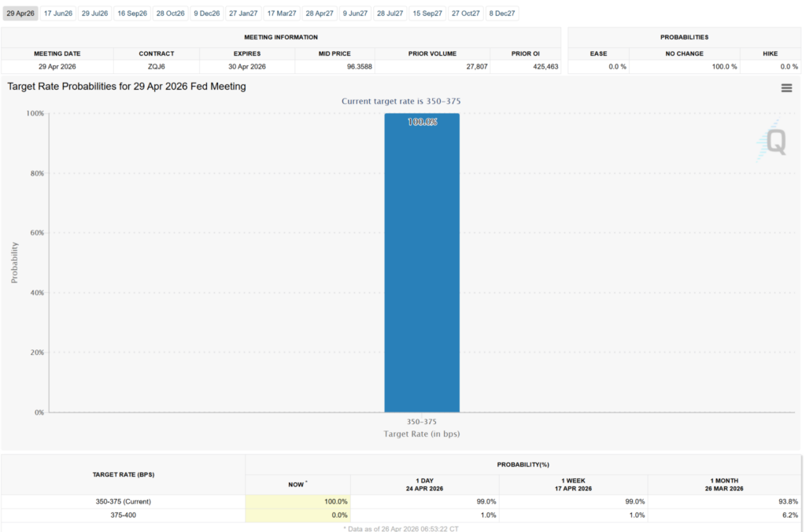806x532 pixels.
Task: Select the 15 Sep27 meeting tab
Action: pos(428,13)
